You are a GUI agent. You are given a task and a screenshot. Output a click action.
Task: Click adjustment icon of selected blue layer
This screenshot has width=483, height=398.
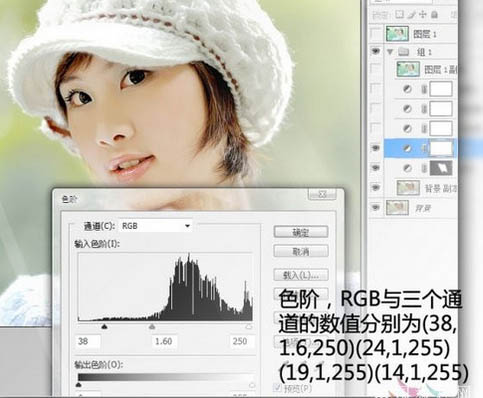[x=407, y=148]
